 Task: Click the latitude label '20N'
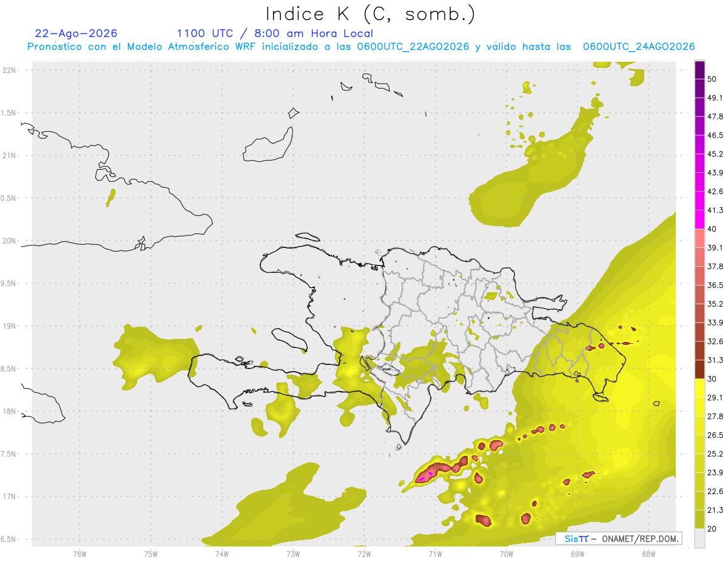pyautogui.click(x=10, y=241)
